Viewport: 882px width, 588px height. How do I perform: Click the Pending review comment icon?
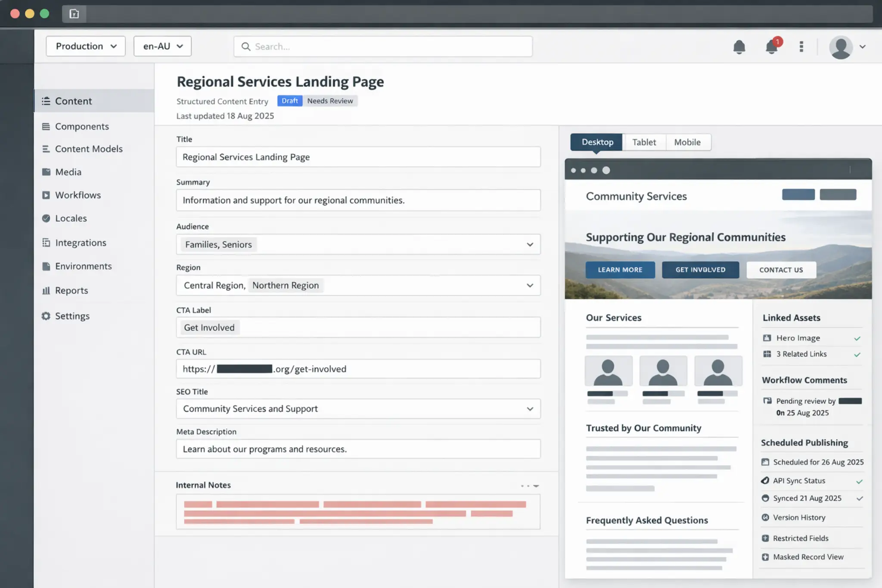tap(767, 401)
